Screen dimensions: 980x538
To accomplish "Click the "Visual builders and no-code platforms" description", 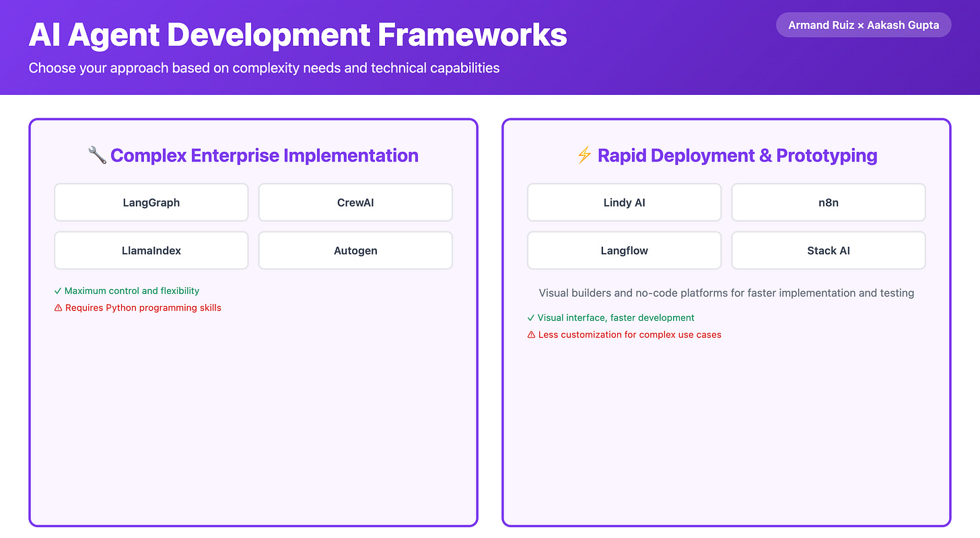I will pos(726,293).
